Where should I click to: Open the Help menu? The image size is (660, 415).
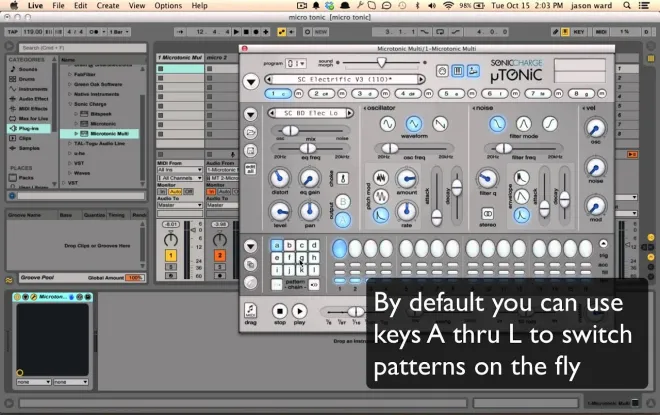(200, 5)
